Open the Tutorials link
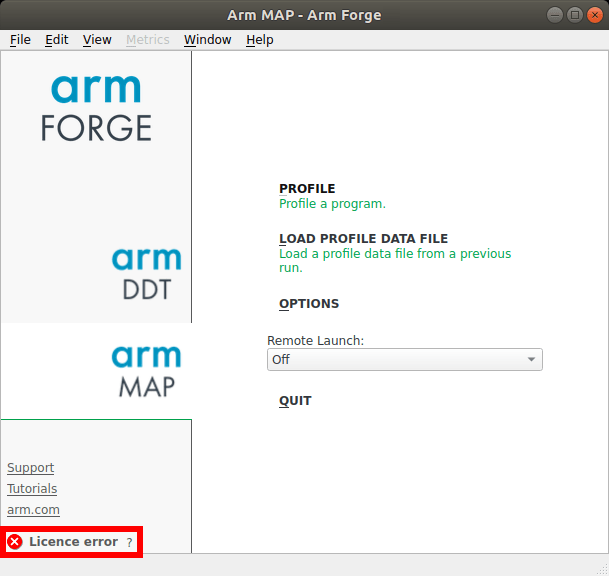Viewport: 609px width, 576px height. (x=32, y=489)
